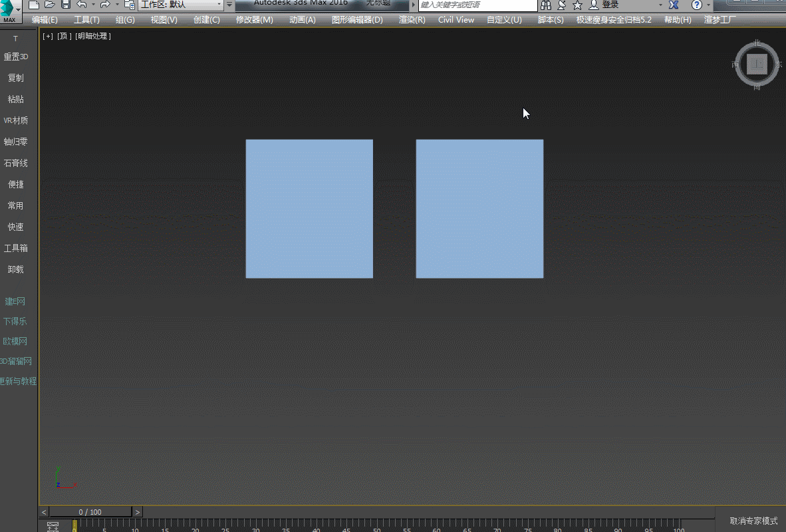Open the 渲染(R) menu
This screenshot has height=532, width=786.
pyautogui.click(x=412, y=20)
